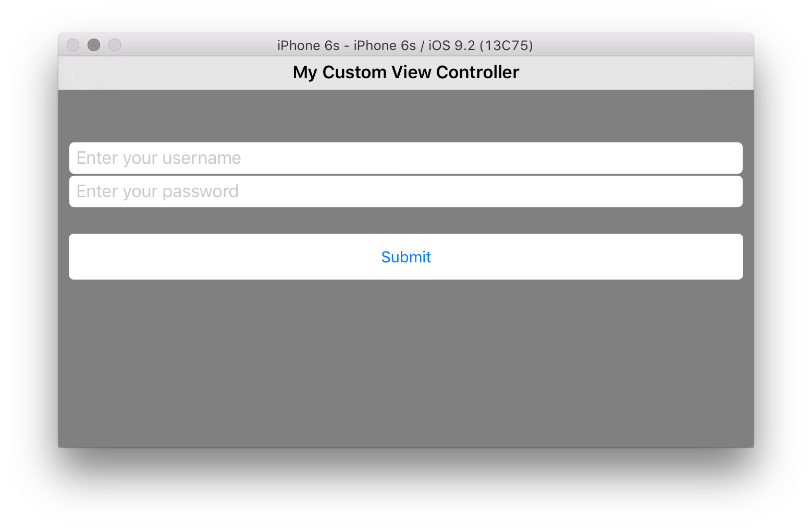
Task: Tap the gray gap between password field and Submit
Action: (x=405, y=221)
